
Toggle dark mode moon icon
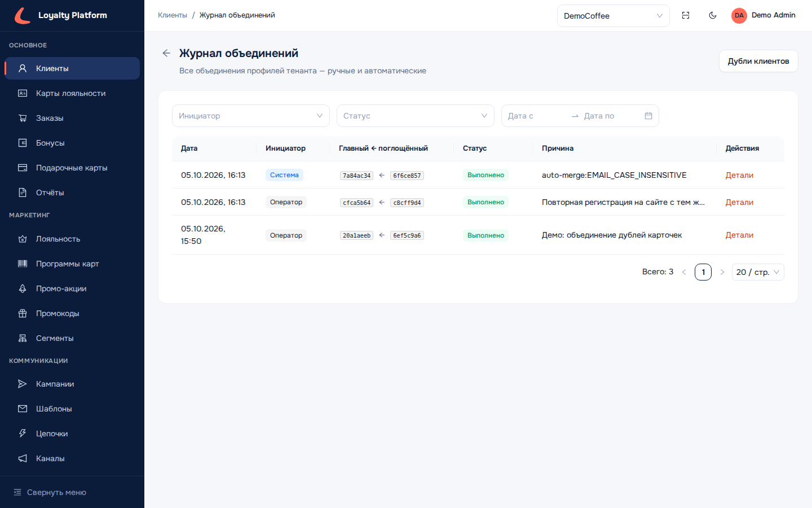tap(713, 15)
